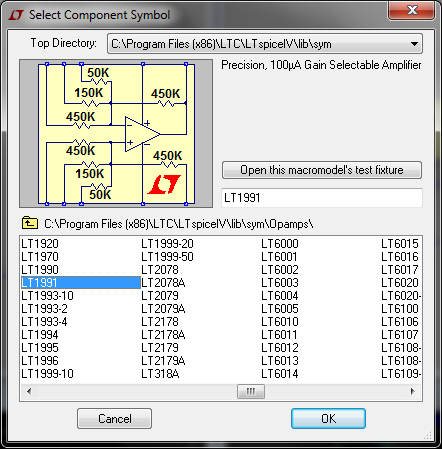Viewport: 442px width, 449px height.
Task: Select LT1999-10 in the list
Action: 47,374
